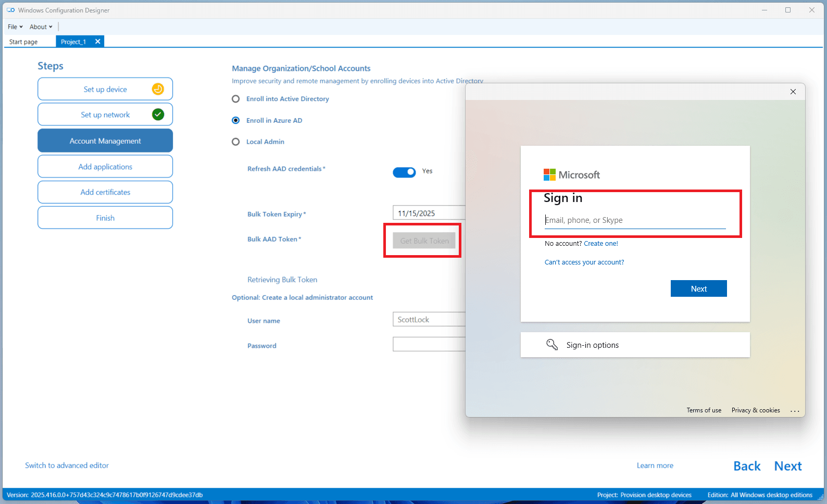Click the yellow pending icon on Set up device
The image size is (827, 504).
pos(158,89)
